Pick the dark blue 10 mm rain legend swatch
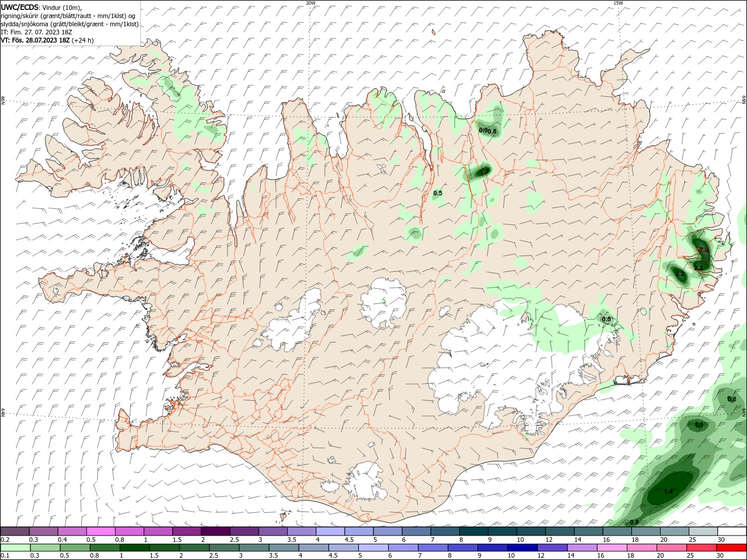 click(x=521, y=548)
